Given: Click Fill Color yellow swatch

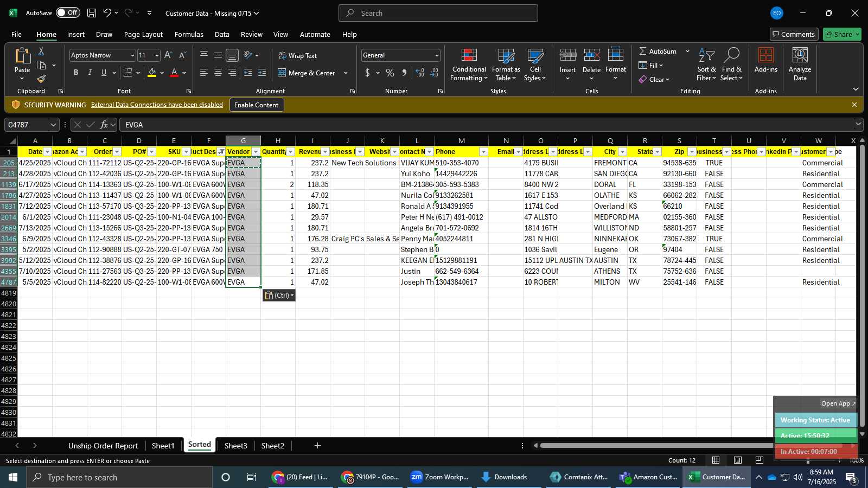Looking at the screenshot, I should [x=152, y=73].
